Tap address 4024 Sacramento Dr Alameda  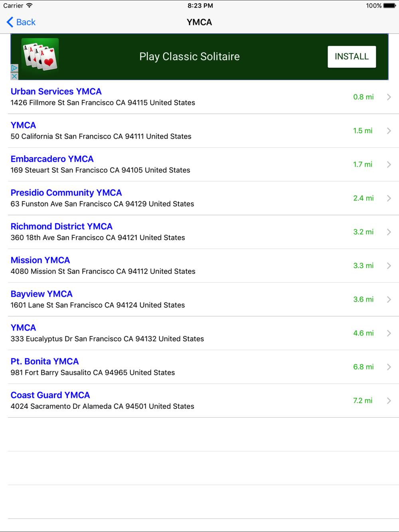coord(103,406)
